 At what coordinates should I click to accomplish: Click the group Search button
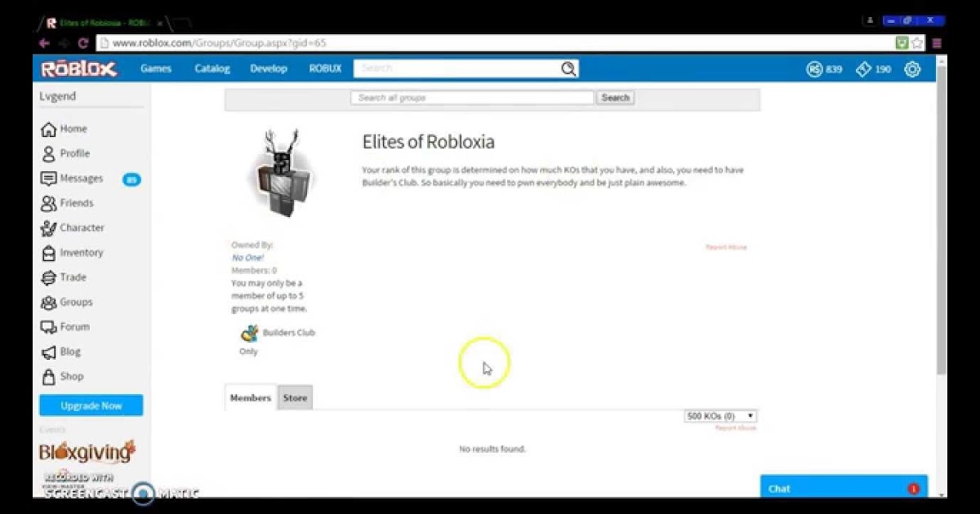(x=616, y=97)
